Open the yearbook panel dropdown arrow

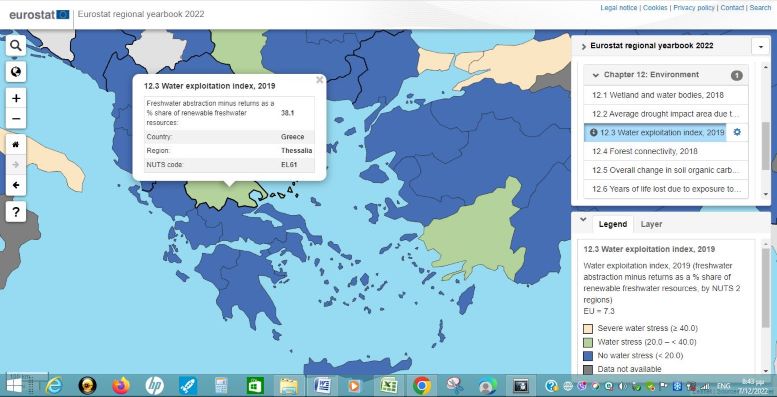pyautogui.click(x=761, y=46)
